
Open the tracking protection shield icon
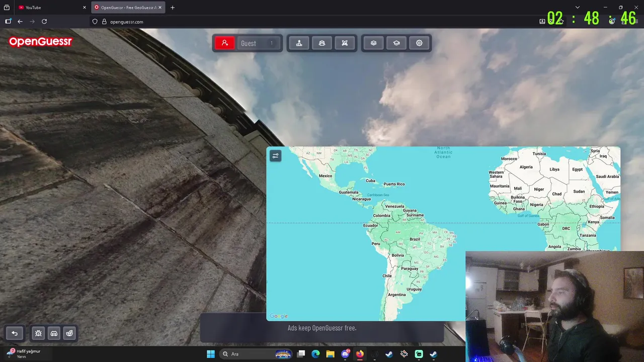click(95, 22)
